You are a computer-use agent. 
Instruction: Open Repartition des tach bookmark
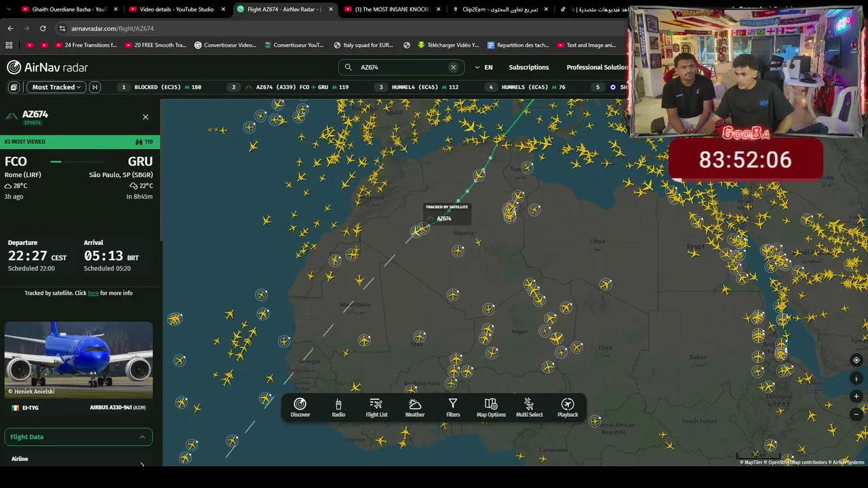tap(518, 45)
